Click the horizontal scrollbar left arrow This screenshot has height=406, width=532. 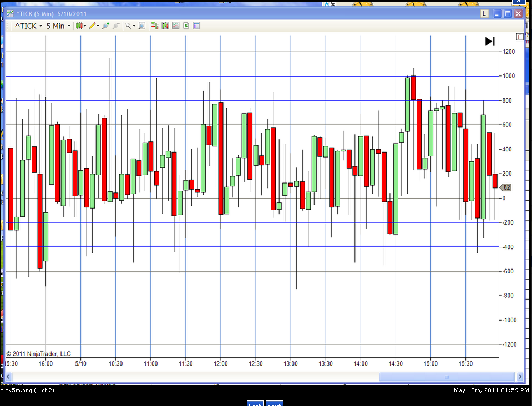click(x=8, y=377)
